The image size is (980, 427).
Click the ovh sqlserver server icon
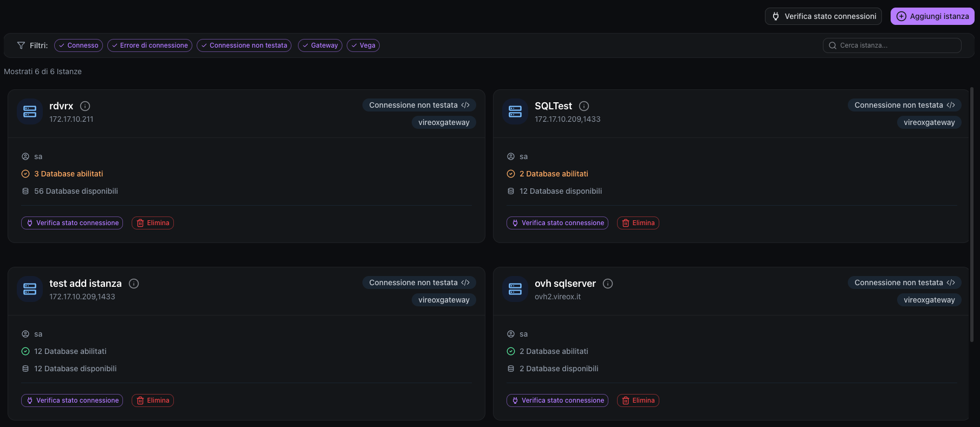pyautogui.click(x=515, y=289)
